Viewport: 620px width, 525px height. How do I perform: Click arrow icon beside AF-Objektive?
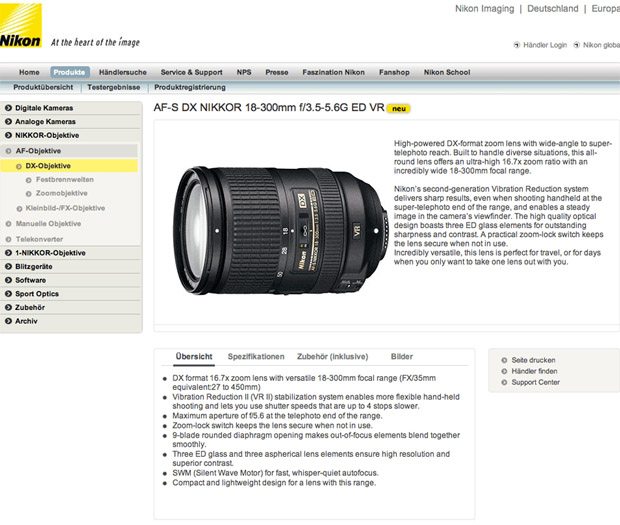(9, 151)
